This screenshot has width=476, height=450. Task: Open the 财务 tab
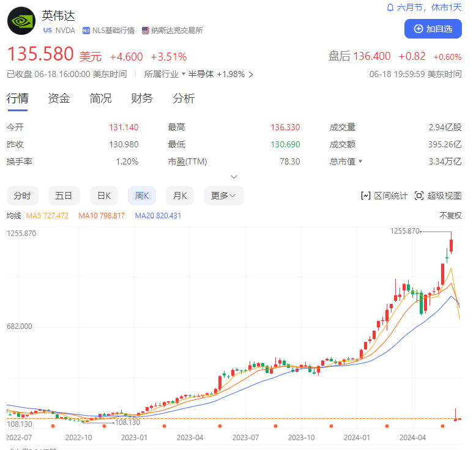coord(142,98)
